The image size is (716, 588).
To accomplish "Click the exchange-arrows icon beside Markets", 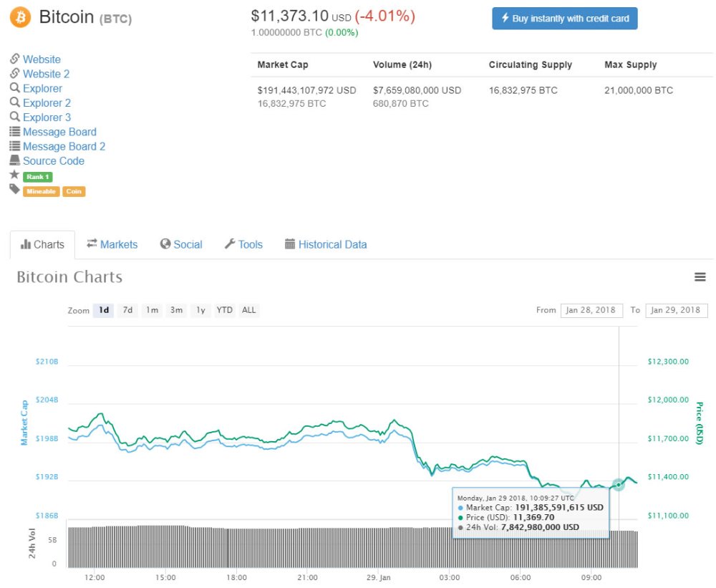I will coord(92,244).
